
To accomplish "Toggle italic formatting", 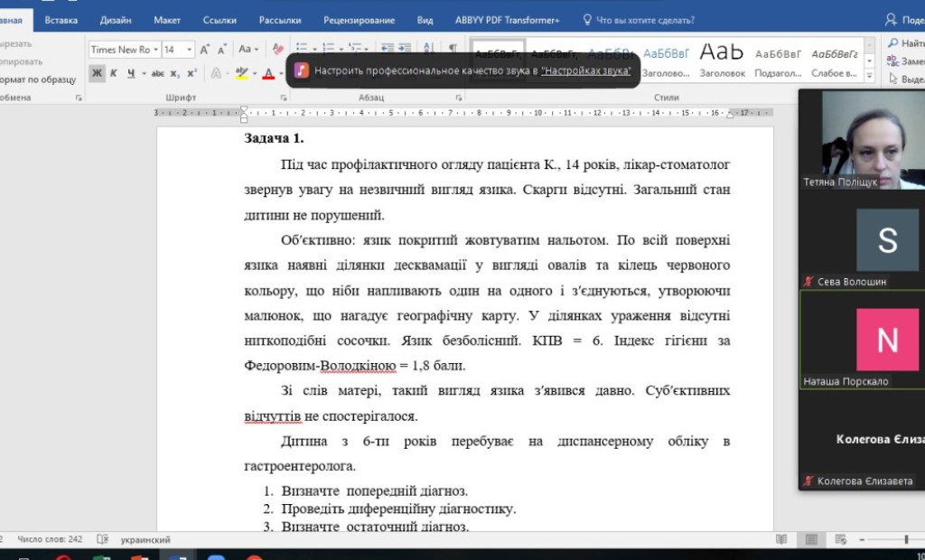I will click(113, 73).
